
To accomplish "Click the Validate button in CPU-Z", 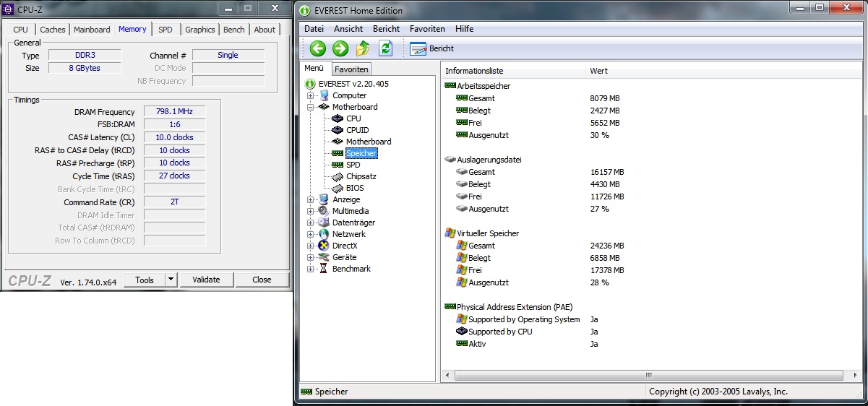I will coord(206,280).
